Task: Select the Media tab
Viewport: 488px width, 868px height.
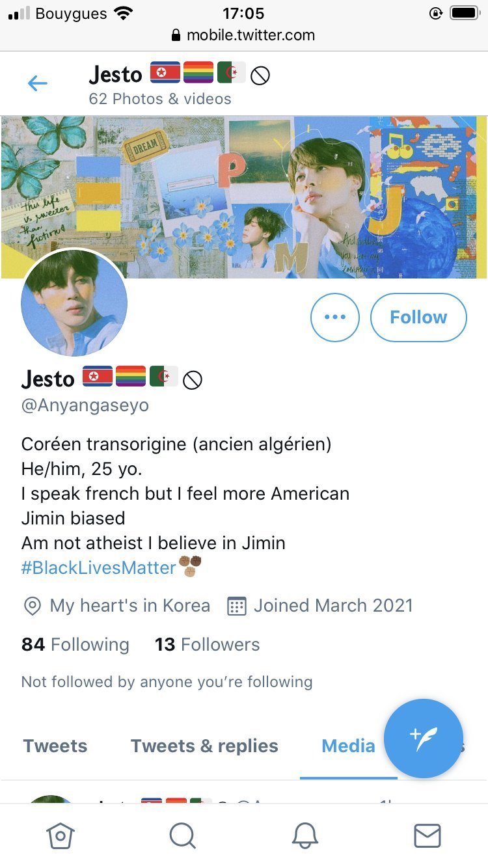Action: coord(348,746)
